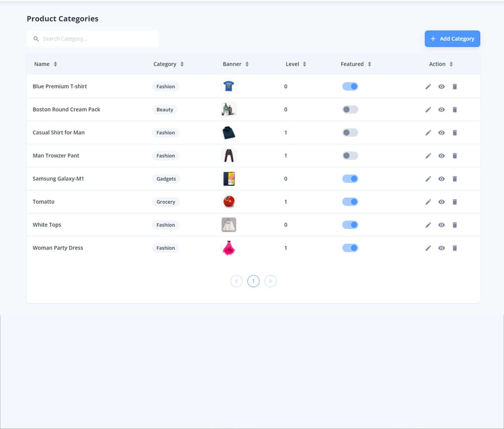Sort by the Level column arrows
504x429 pixels.
coord(305,64)
